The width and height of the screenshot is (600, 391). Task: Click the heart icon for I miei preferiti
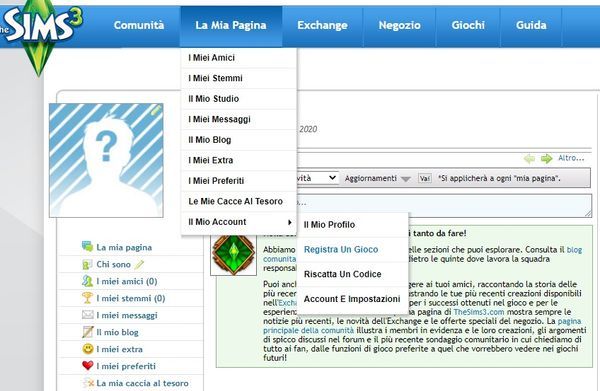point(88,365)
